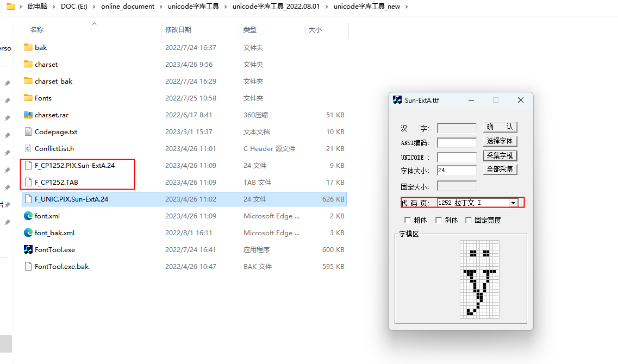Sort files by the 大小 column header
The image size is (618, 364).
[x=315, y=29]
